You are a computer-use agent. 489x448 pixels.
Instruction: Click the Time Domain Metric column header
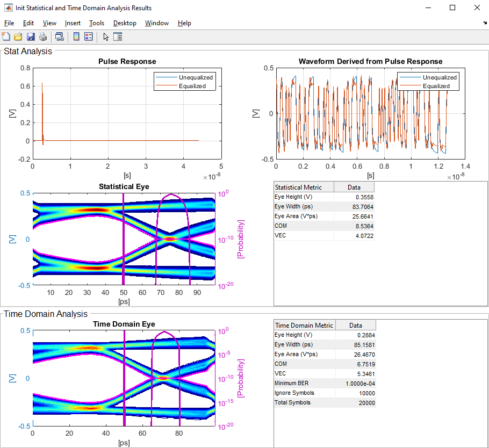pyautogui.click(x=304, y=326)
